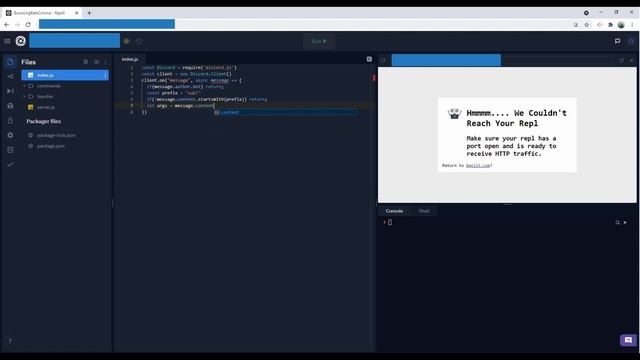Viewport: 640px width, 360px height.
Task: Open webview in a new tab icon
Action: coord(621,60)
